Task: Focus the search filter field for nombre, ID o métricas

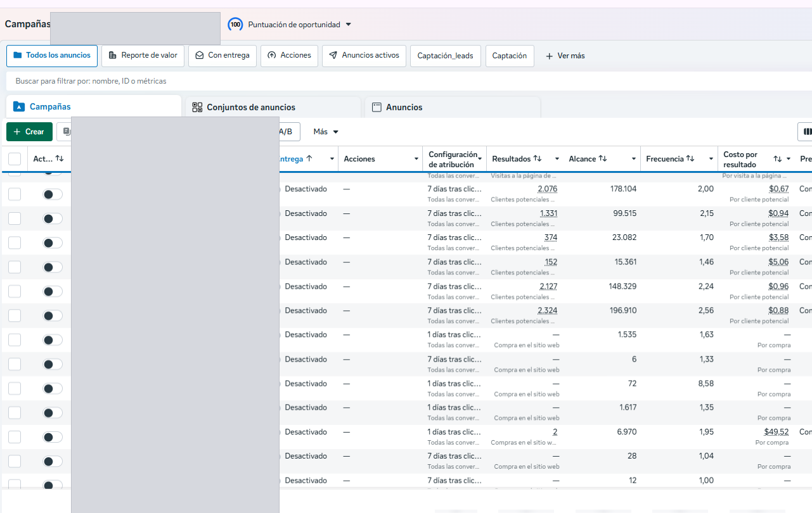Action: (x=409, y=81)
